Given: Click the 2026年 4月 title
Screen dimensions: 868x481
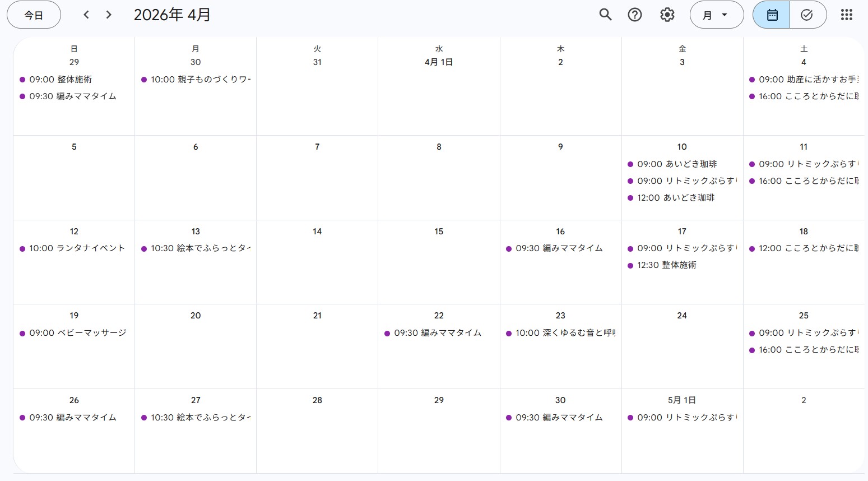Looking at the screenshot, I should pyautogui.click(x=172, y=15).
